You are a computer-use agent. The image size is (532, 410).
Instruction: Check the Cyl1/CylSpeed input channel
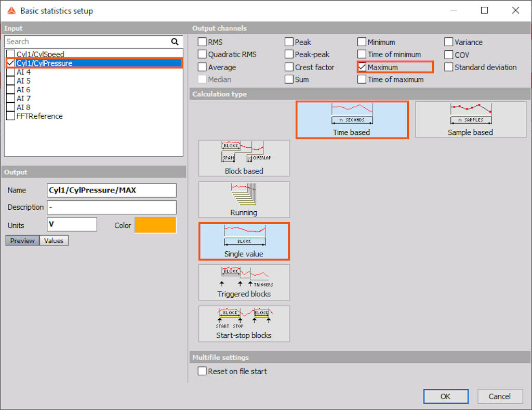(x=11, y=54)
